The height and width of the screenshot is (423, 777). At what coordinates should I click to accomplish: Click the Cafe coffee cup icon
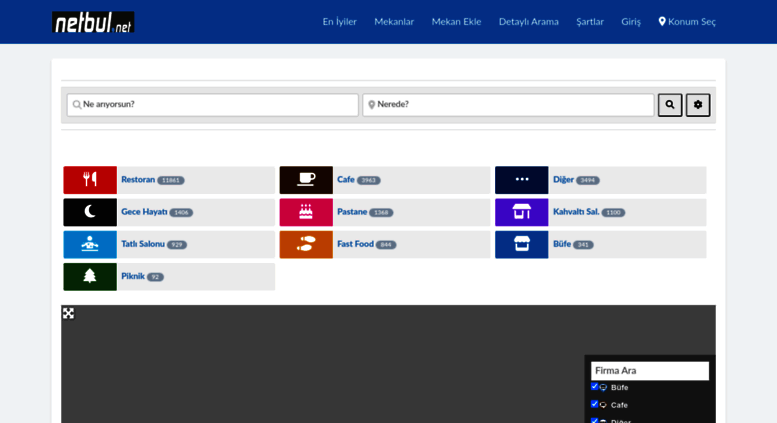(x=306, y=180)
